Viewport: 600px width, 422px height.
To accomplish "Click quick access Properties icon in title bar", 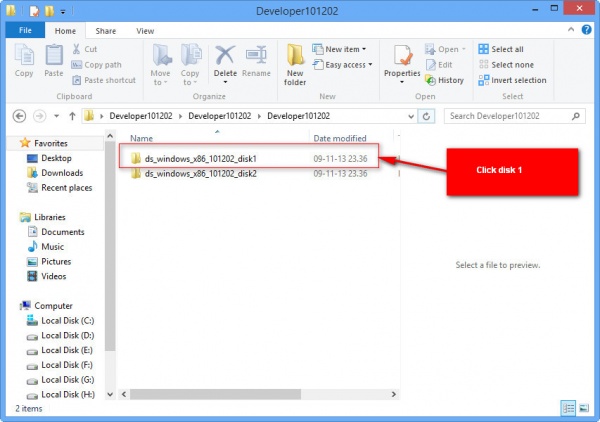I will (x=34, y=11).
